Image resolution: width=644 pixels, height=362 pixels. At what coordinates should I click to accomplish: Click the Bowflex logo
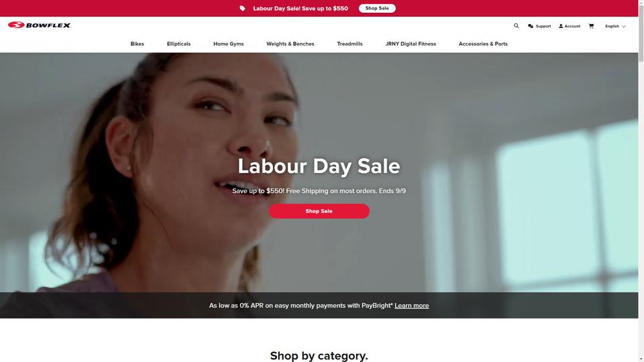click(x=39, y=25)
